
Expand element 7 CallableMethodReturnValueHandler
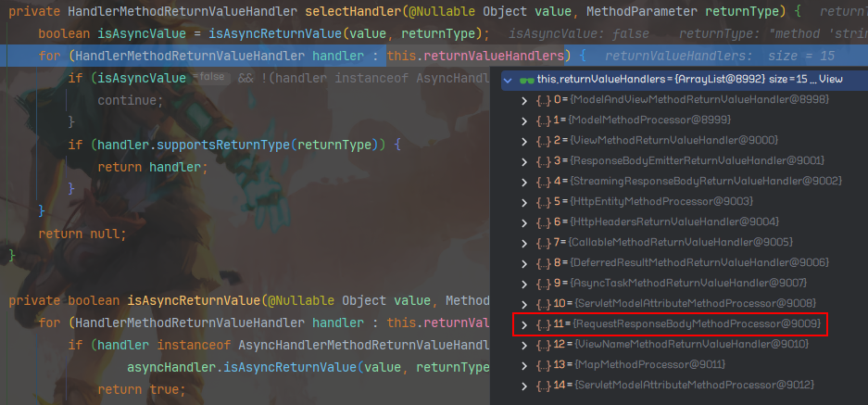click(524, 243)
